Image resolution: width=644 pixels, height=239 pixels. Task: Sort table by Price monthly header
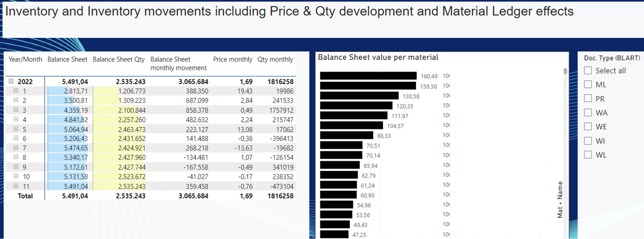pos(233,59)
